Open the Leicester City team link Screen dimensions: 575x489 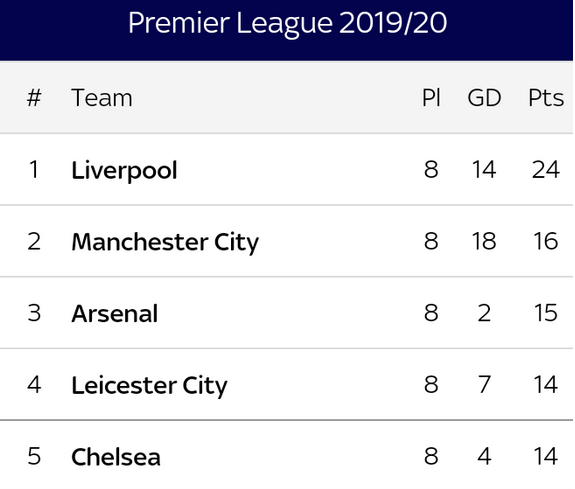(x=149, y=386)
